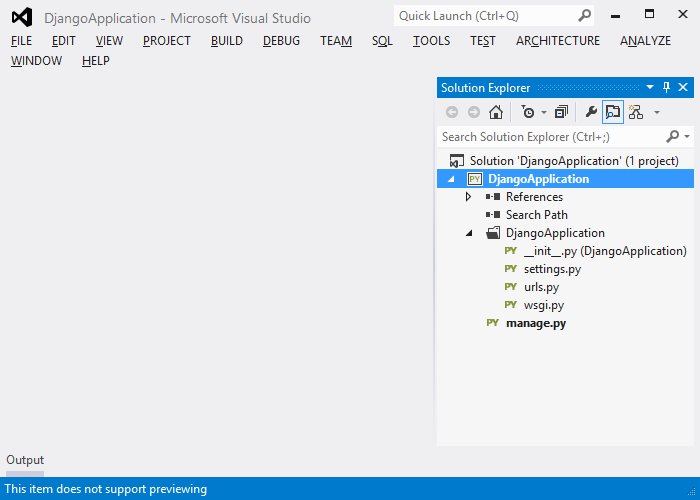This screenshot has height=500, width=700.
Task: Toggle Preview Selected Items button
Action: 612,112
